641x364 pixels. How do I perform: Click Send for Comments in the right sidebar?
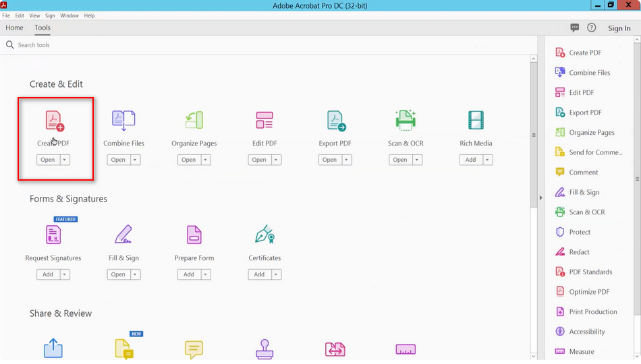[x=588, y=152]
